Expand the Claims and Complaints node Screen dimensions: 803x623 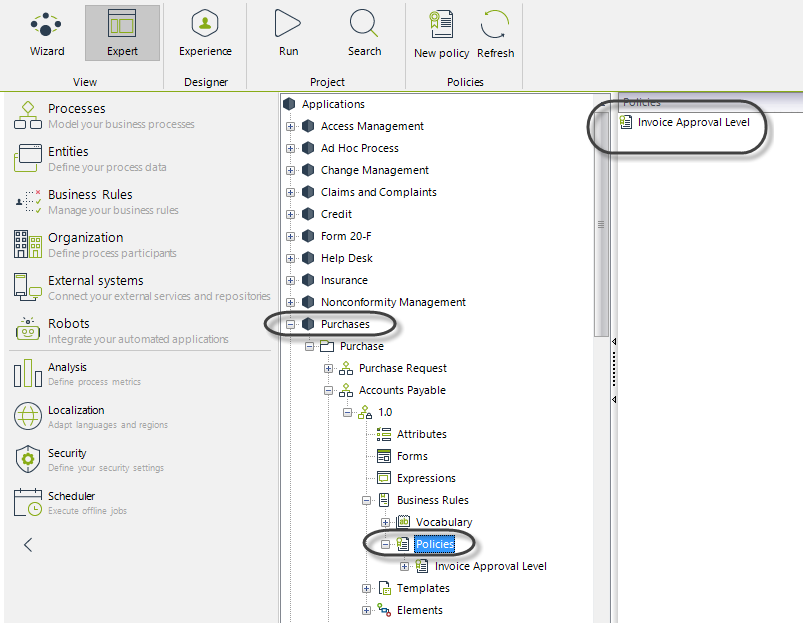(x=290, y=192)
